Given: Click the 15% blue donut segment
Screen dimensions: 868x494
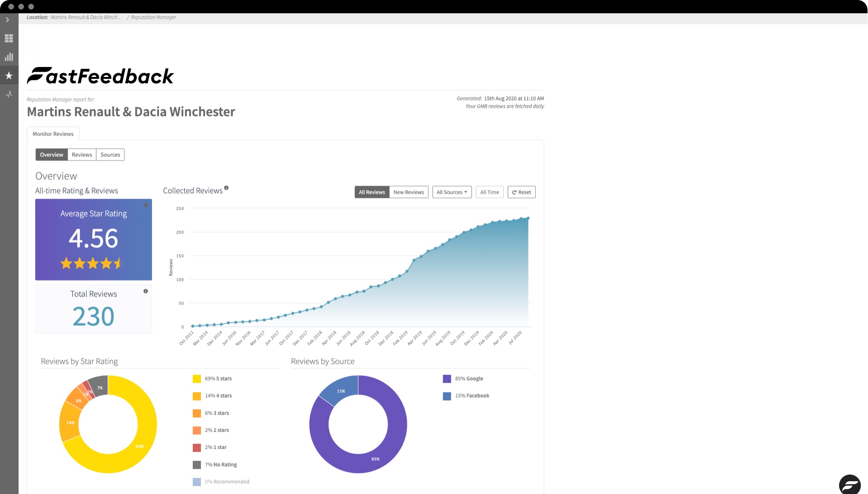Looking at the screenshot, I should point(341,391).
